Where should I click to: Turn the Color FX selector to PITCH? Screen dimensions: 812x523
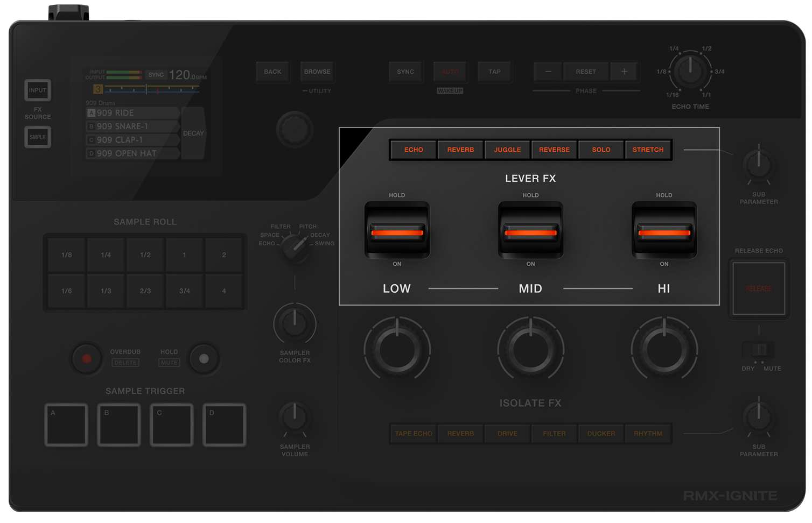click(295, 248)
